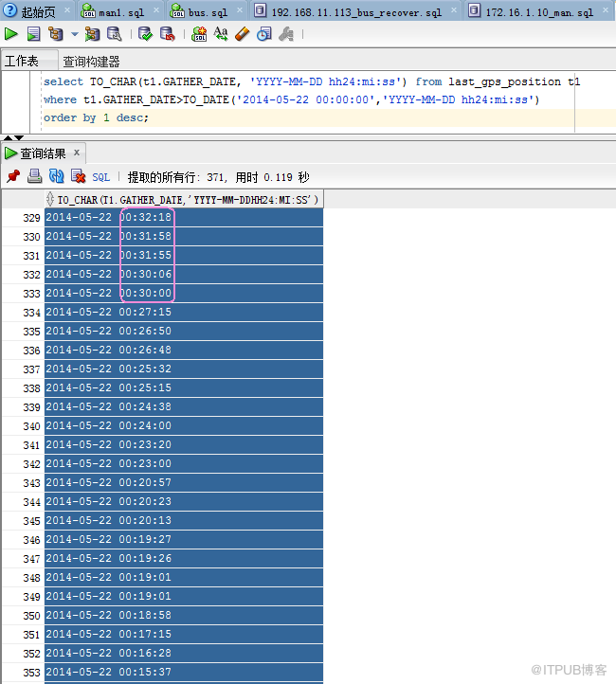Select cell '2014-05-22 00:30:00'
The image size is (616, 684).
pyautogui.click(x=184, y=293)
